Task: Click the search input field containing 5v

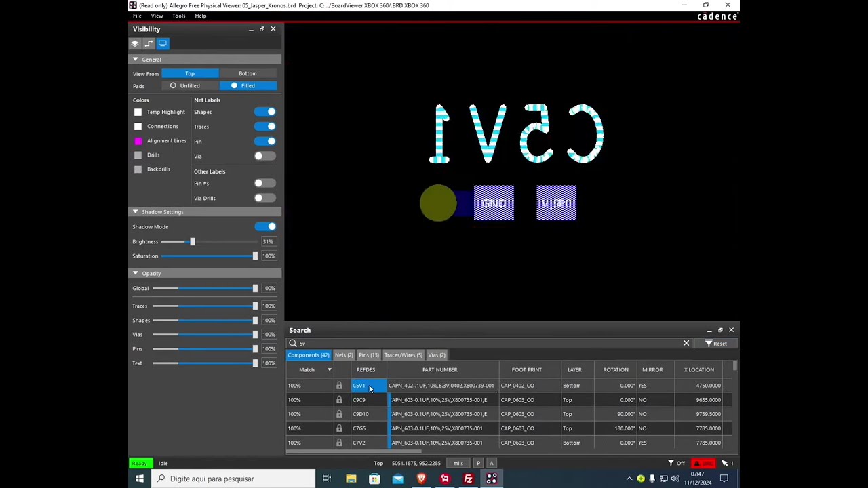Action: 488,344
